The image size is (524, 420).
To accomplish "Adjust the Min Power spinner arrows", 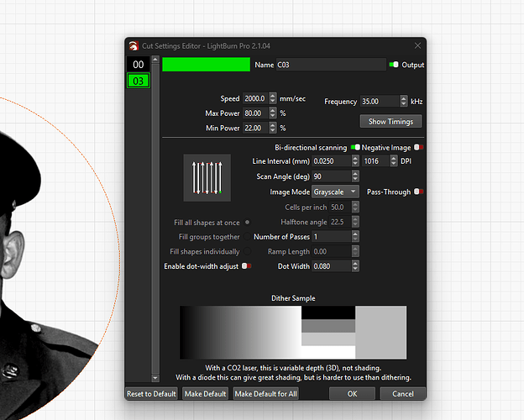I will pyautogui.click(x=273, y=128).
